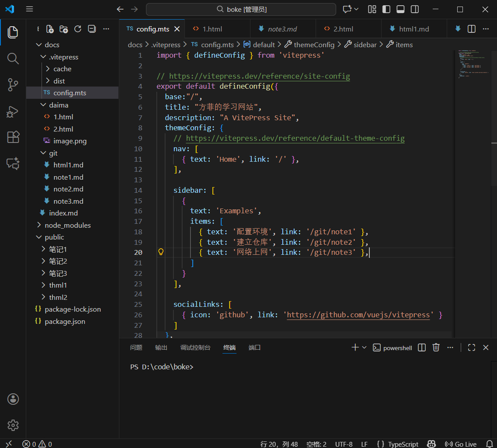Open the Run and Debug view

click(x=13, y=111)
